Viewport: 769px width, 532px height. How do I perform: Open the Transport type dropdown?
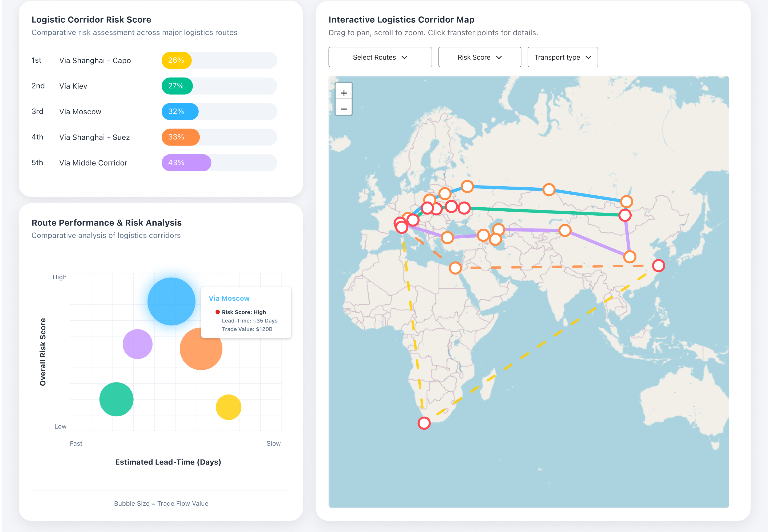(x=563, y=57)
